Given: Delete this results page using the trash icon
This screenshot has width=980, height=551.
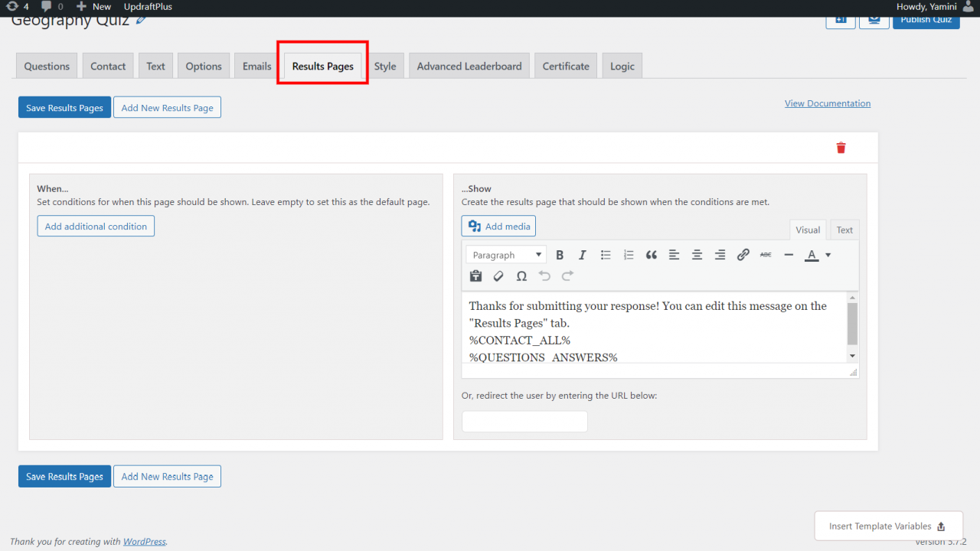Looking at the screenshot, I should click(841, 148).
